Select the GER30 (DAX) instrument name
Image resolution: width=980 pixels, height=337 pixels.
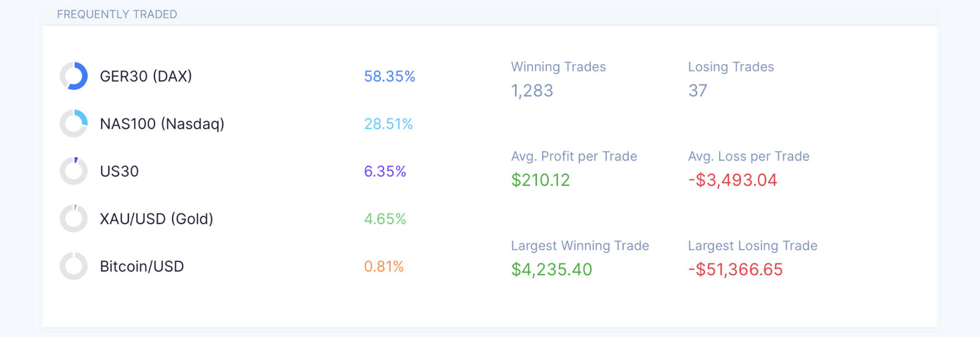pyautogui.click(x=146, y=76)
